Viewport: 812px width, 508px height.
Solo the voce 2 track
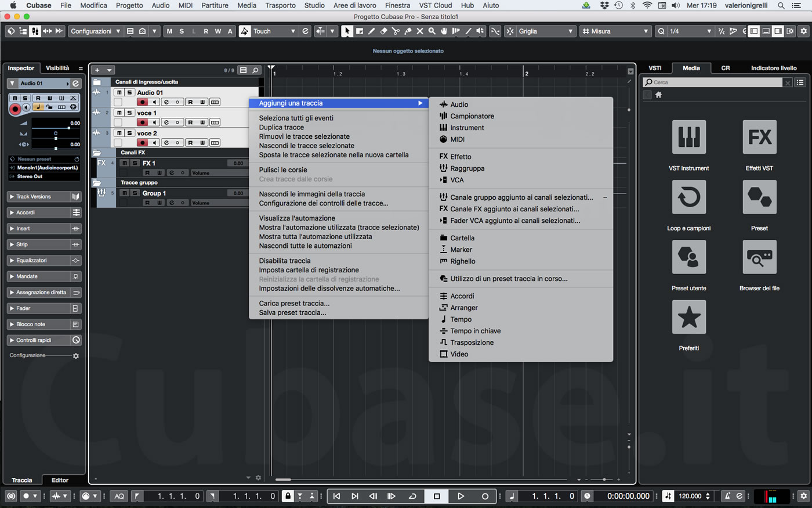click(x=130, y=133)
